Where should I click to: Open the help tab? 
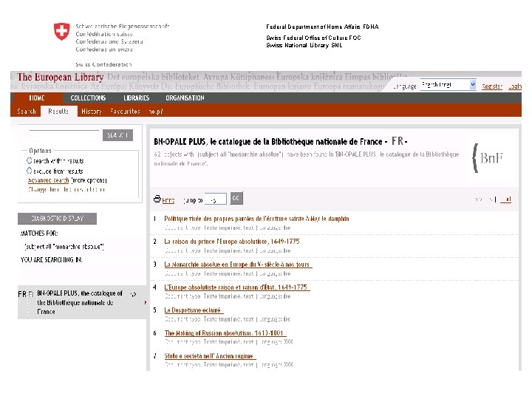point(156,112)
